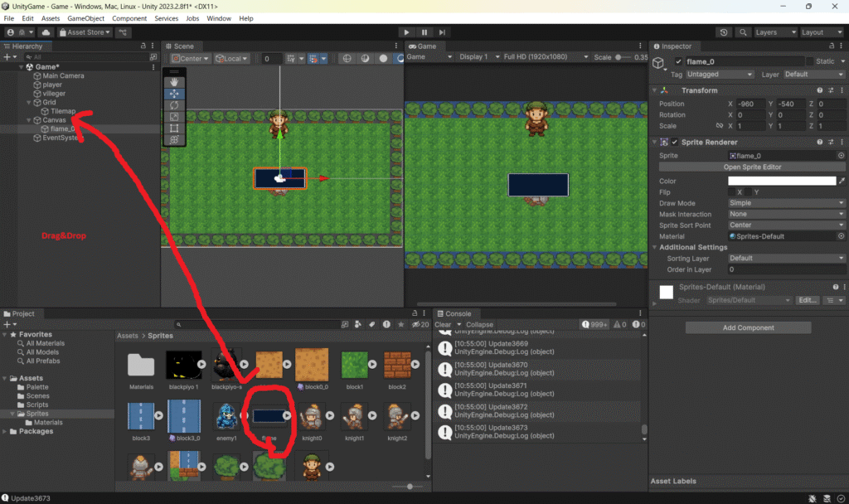This screenshot has height=504, width=849.
Task: Open Sprite Renderer preset icon
Action: [831, 142]
